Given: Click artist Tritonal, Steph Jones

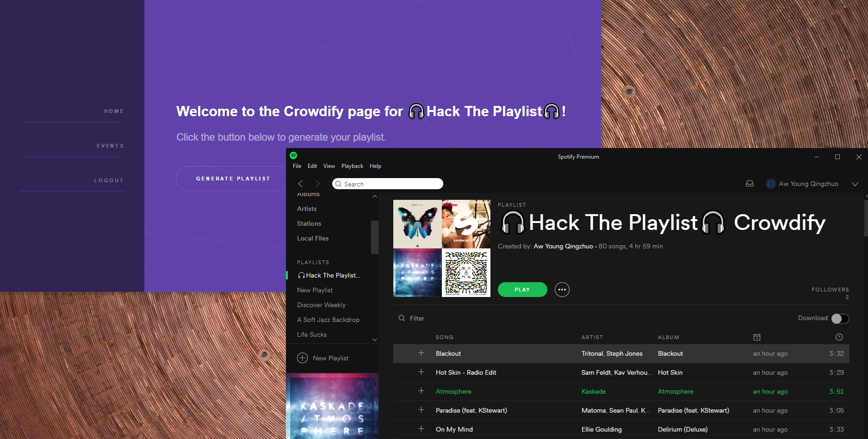Looking at the screenshot, I should (612, 353).
